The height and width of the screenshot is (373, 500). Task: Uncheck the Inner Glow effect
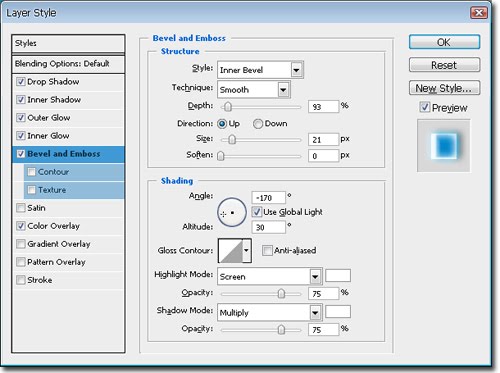(21, 136)
